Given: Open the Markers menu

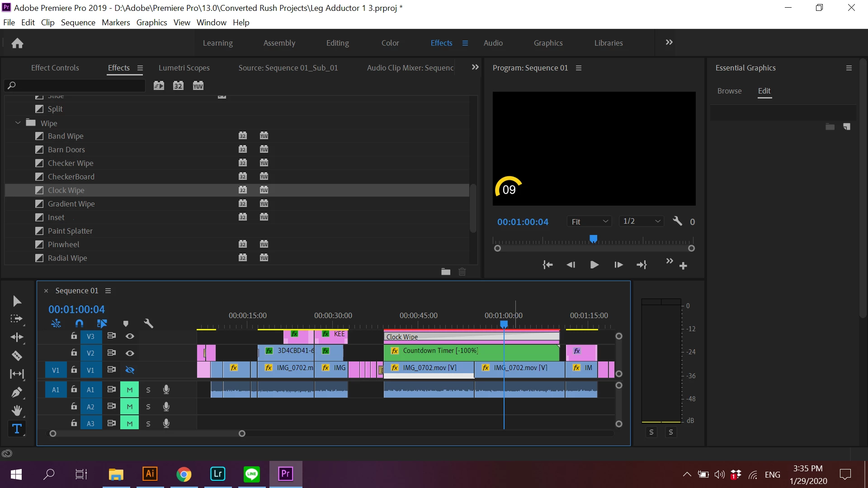Looking at the screenshot, I should point(116,23).
